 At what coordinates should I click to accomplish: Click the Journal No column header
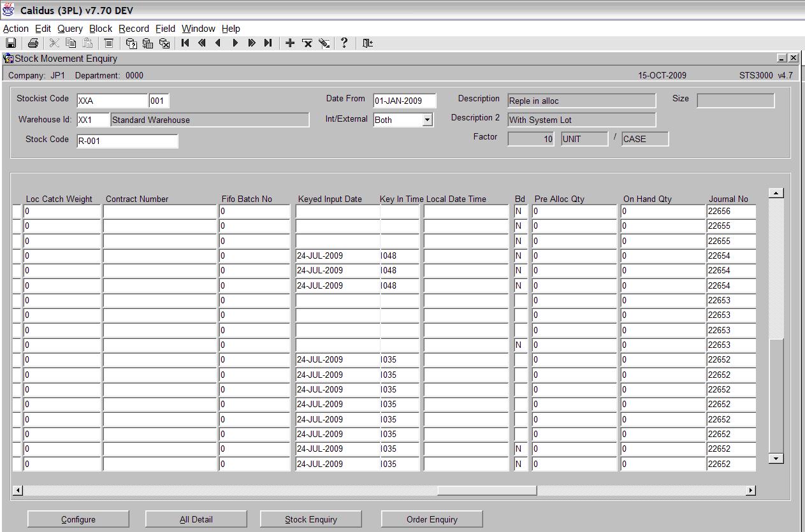click(x=729, y=199)
